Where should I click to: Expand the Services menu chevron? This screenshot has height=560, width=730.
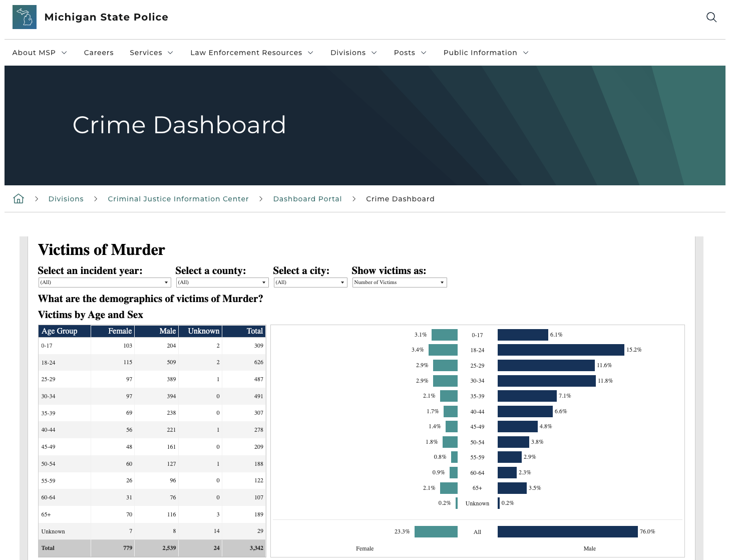(170, 53)
